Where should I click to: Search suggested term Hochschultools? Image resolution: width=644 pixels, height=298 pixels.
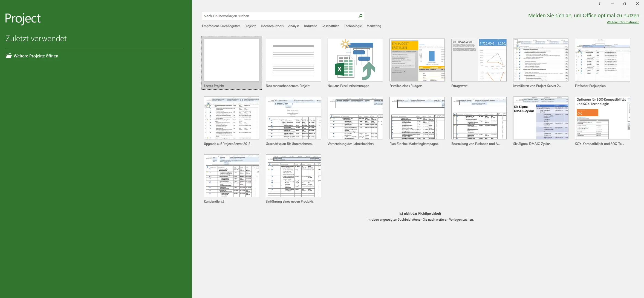click(272, 26)
